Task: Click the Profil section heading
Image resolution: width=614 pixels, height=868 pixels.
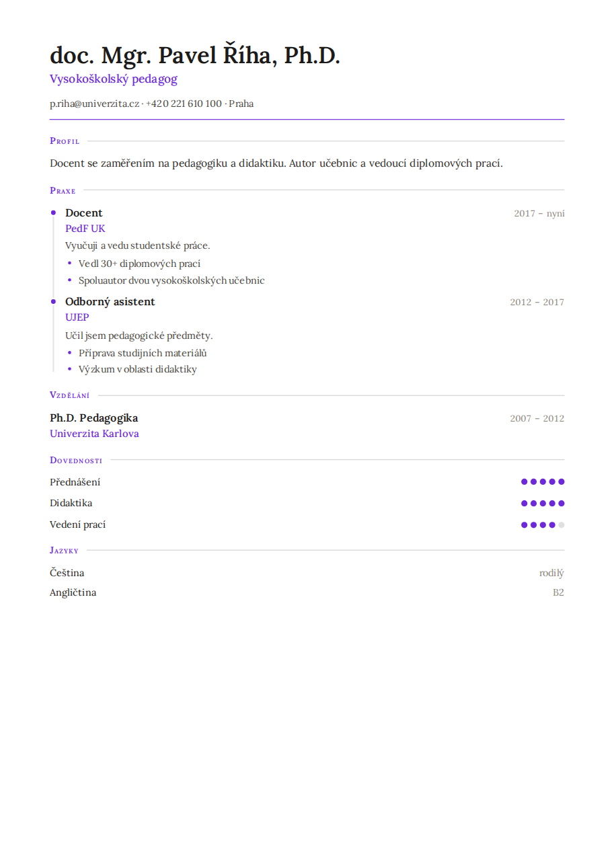Action: click(65, 141)
